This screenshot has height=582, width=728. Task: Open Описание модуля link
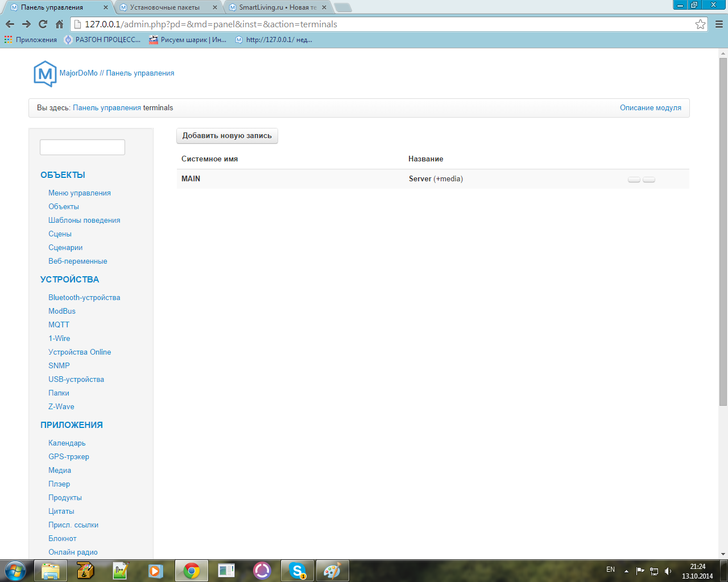point(651,107)
